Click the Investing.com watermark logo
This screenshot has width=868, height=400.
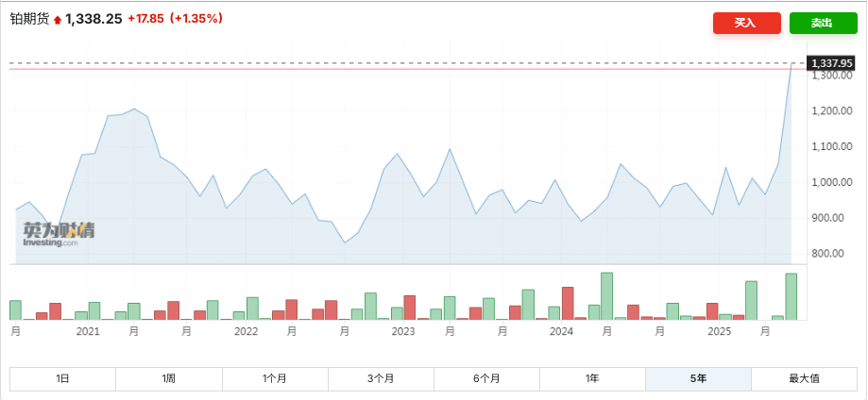point(59,234)
